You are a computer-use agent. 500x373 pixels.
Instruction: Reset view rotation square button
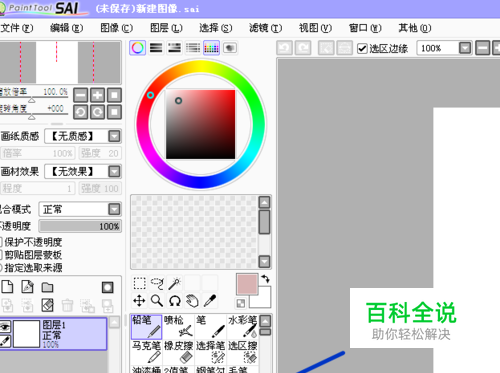click(114, 112)
